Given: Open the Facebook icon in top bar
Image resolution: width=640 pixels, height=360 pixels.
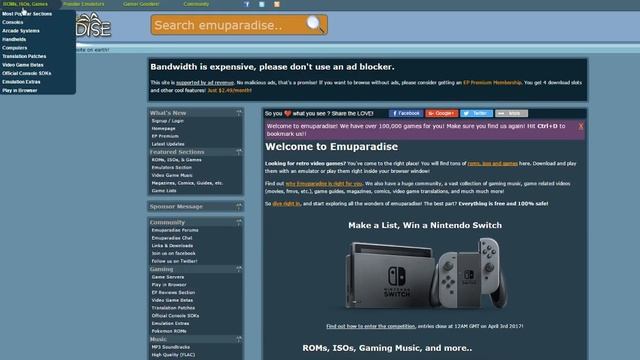Looking at the screenshot, I should [247, 4].
